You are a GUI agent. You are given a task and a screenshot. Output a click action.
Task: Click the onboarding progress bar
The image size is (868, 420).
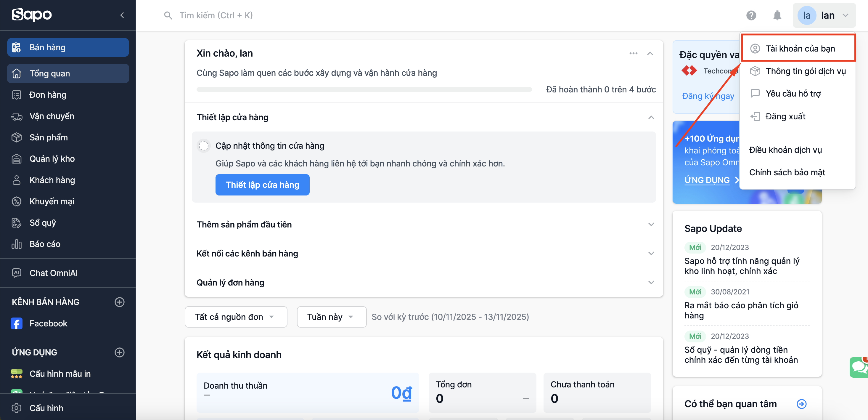364,89
